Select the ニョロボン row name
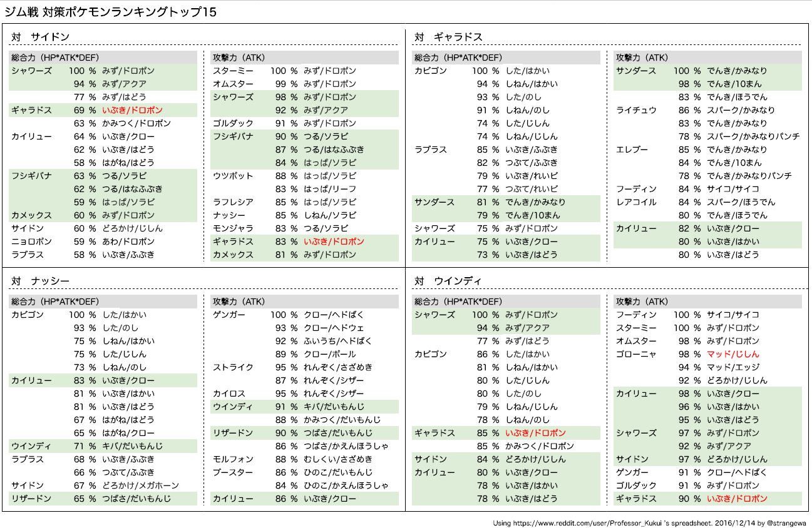The height and width of the screenshot is (528, 812). tap(31, 241)
